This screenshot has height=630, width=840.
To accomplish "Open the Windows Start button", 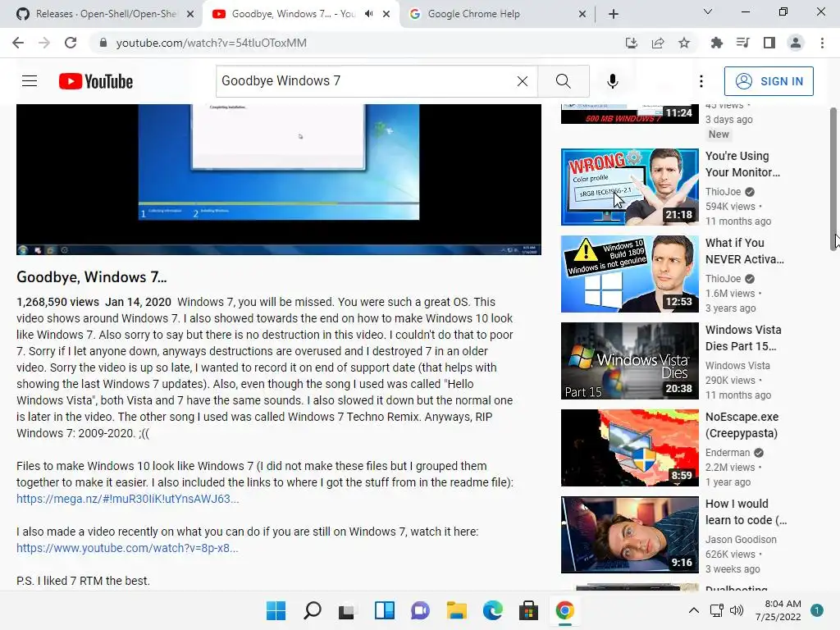I will click(x=276, y=610).
